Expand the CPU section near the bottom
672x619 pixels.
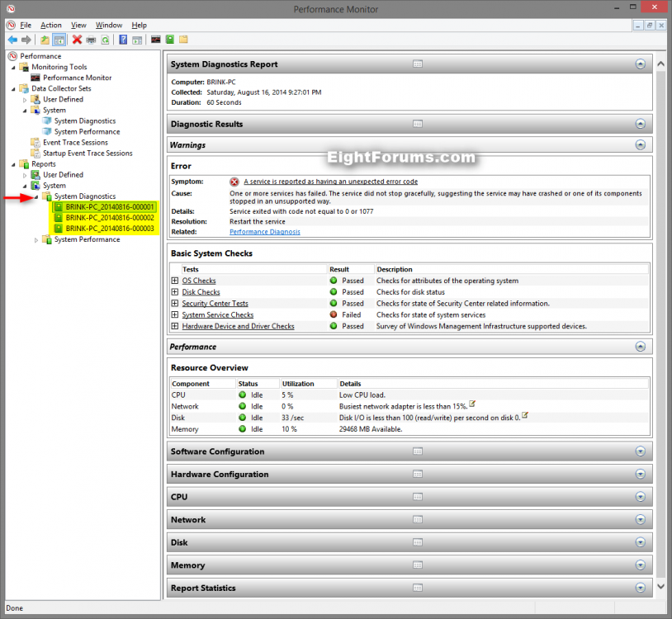tap(640, 497)
